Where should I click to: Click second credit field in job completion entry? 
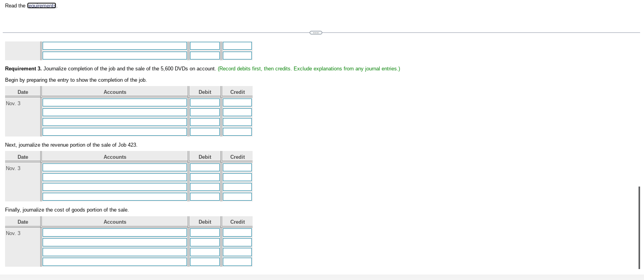point(237,112)
